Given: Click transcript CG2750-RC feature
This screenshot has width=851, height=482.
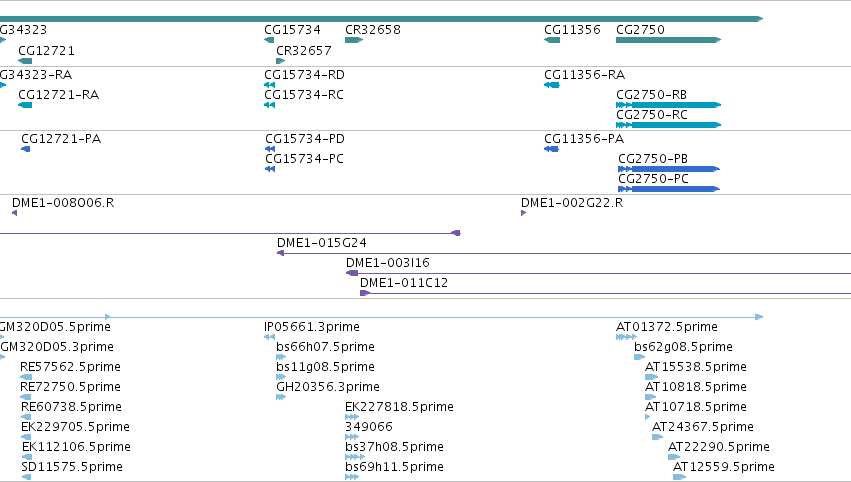Looking at the screenshot, I should coord(668,125).
